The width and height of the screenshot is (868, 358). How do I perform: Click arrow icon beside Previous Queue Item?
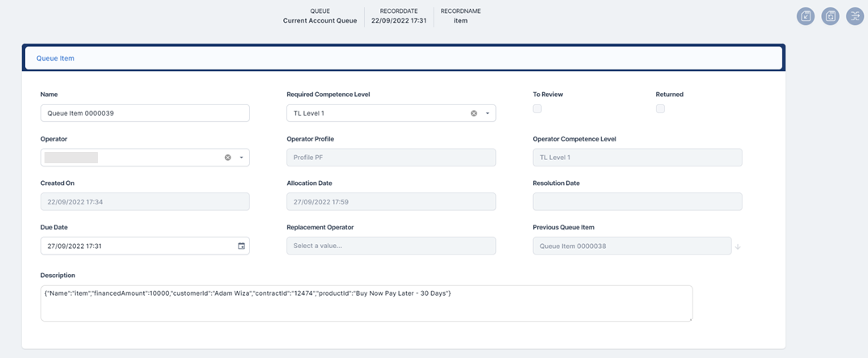tap(738, 246)
